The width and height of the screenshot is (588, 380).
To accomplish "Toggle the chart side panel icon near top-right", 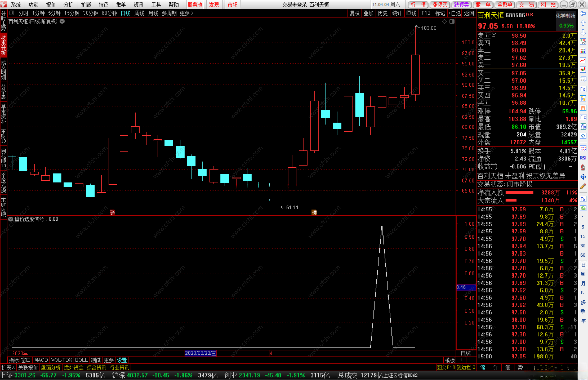I will (452, 22).
